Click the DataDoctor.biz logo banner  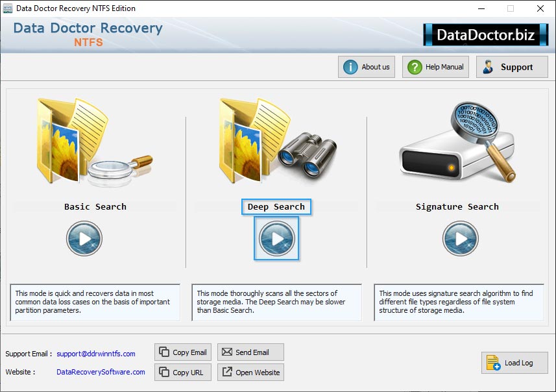(486, 35)
